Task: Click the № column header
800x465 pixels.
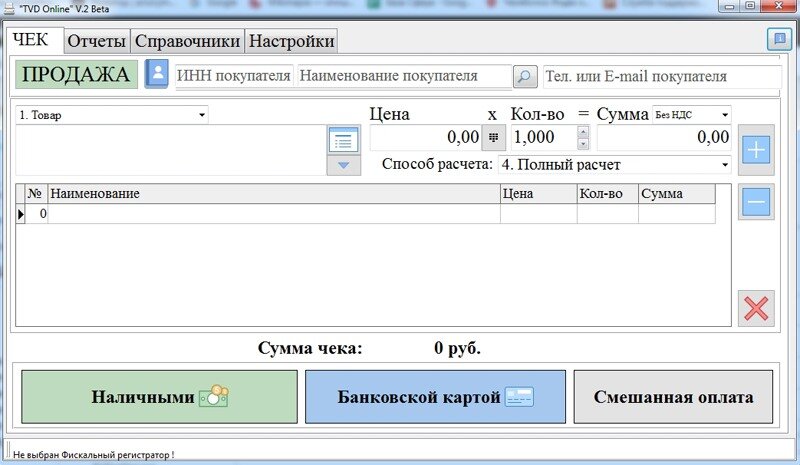Action: coord(35,194)
